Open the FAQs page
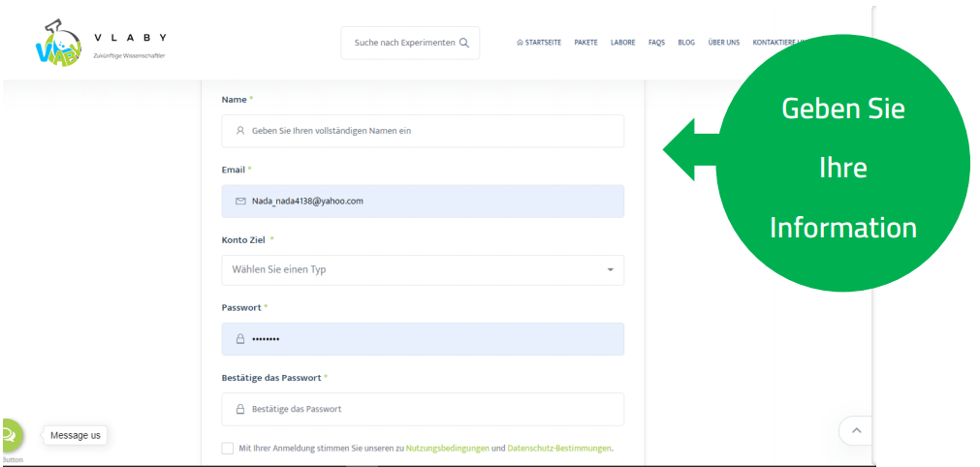 656,43
